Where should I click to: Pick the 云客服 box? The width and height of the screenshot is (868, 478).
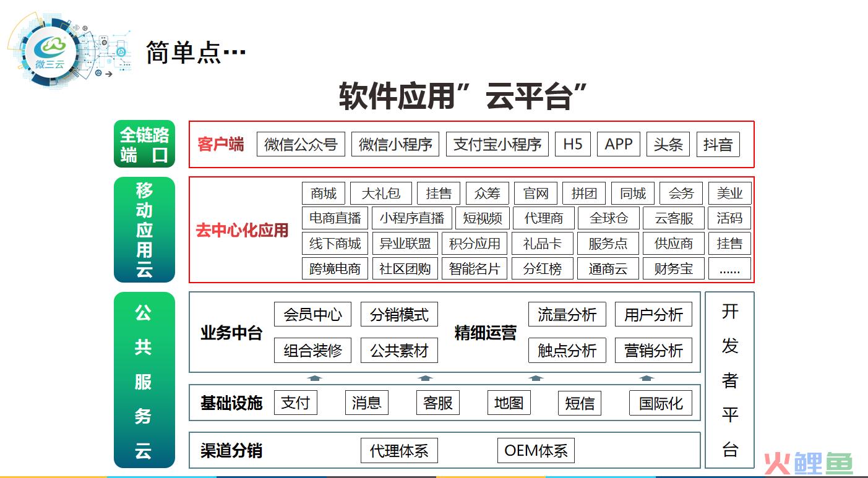point(674,218)
